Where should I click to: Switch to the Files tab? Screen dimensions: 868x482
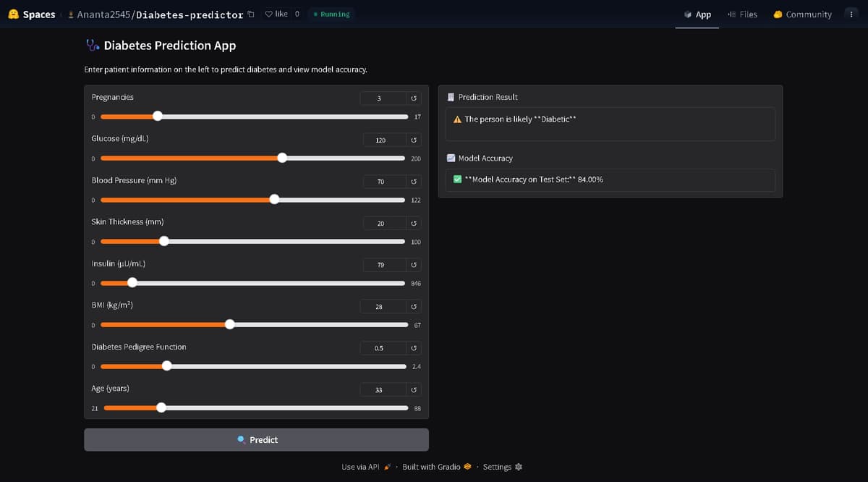click(742, 14)
